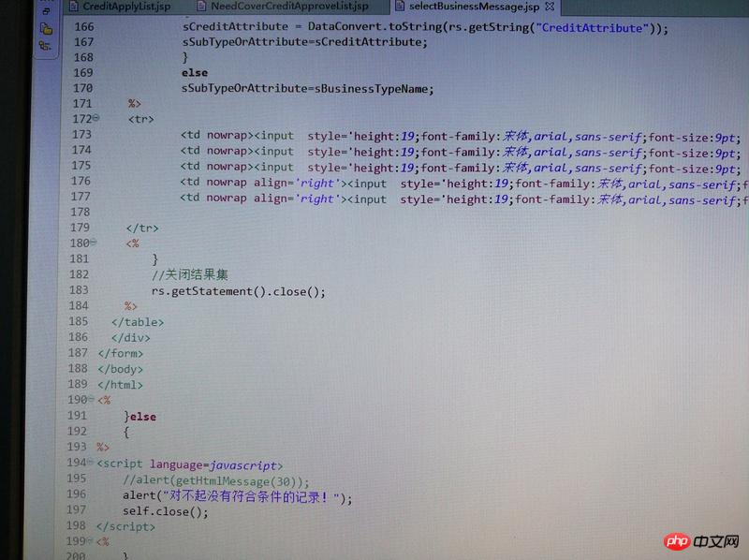This screenshot has width=749, height=560.
Task: Click the file icon on CreditApplyList.jsp tab
Action: pos(73,6)
